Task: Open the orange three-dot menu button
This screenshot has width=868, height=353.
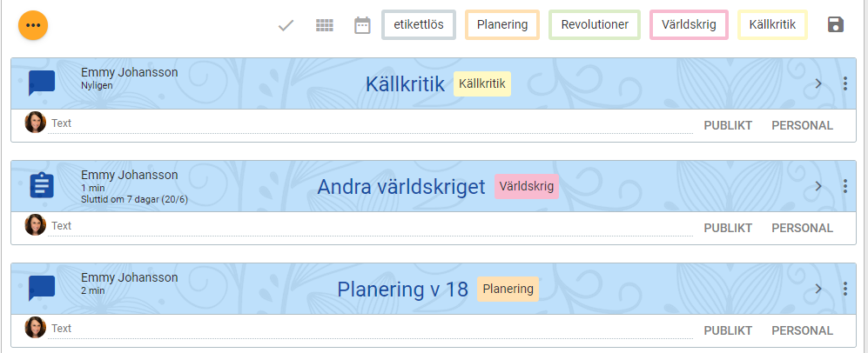Action: [x=33, y=25]
